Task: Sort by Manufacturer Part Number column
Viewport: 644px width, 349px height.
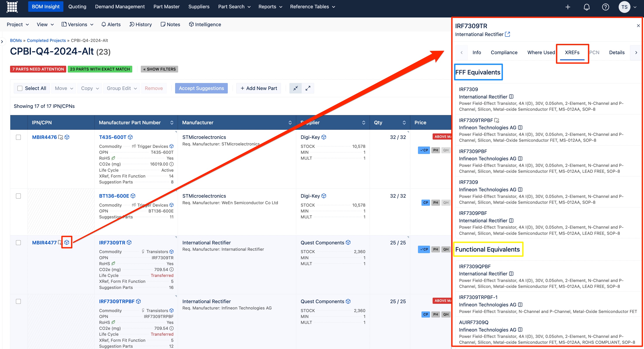Action: coord(136,123)
